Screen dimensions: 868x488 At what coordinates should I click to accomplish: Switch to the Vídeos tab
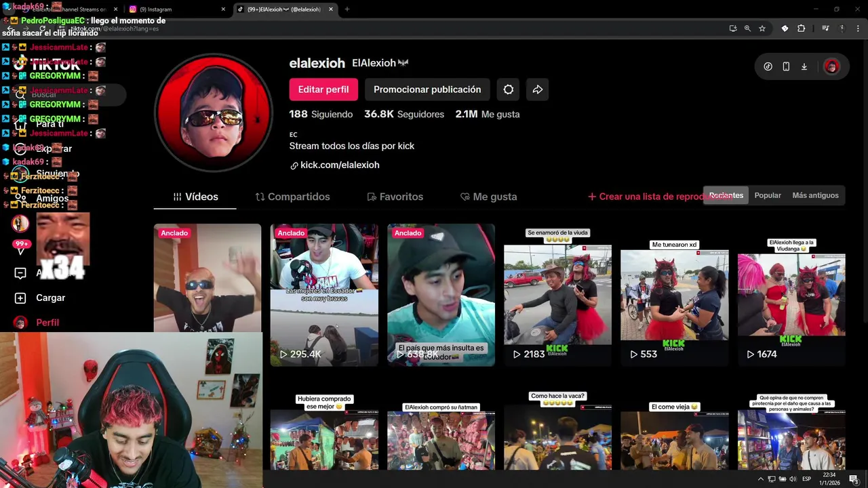[x=195, y=197]
